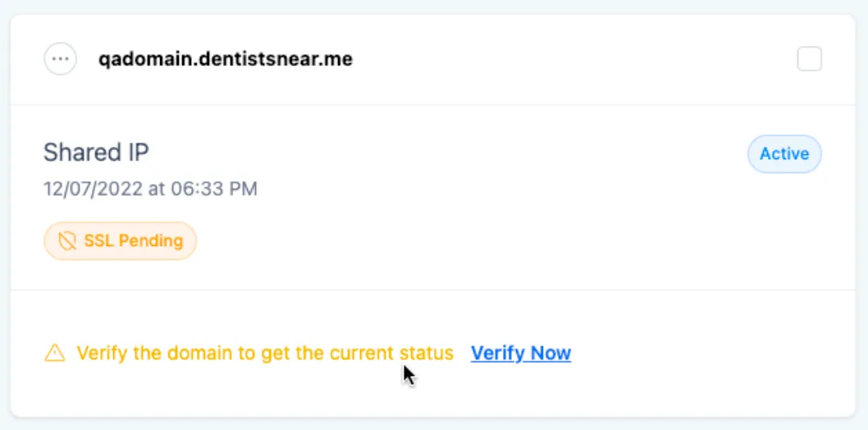The image size is (868, 430).
Task: Click the orange SSL Pending badge
Action: tap(120, 240)
